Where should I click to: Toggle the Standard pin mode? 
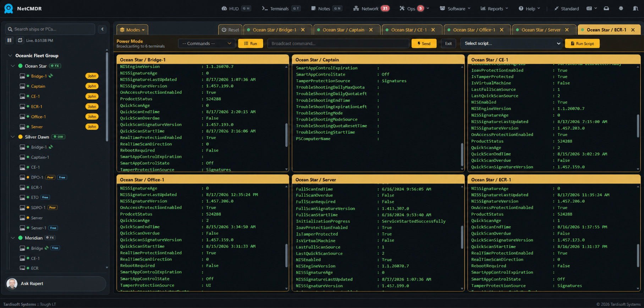pos(567,9)
